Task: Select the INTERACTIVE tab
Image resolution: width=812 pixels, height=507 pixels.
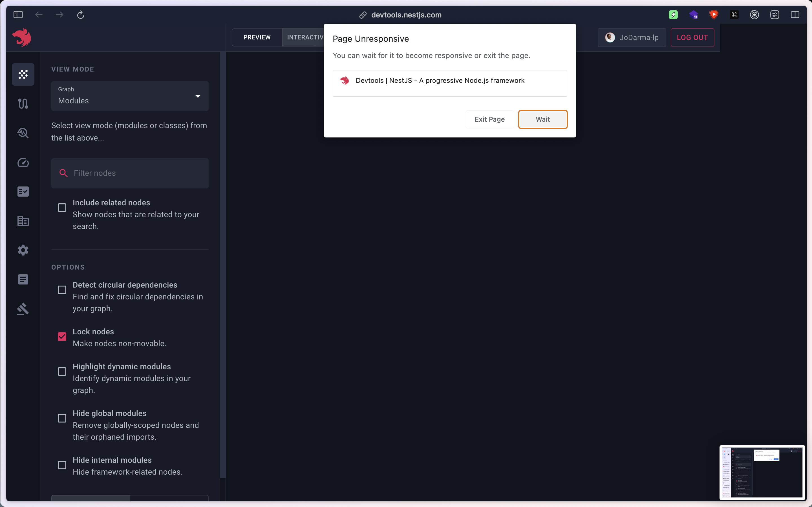Action: [304, 37]
